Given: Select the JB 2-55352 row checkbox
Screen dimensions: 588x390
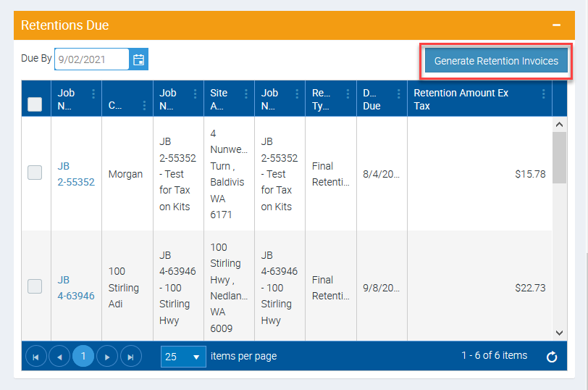Looking at the screenshot, I should (x=35, y=173).
